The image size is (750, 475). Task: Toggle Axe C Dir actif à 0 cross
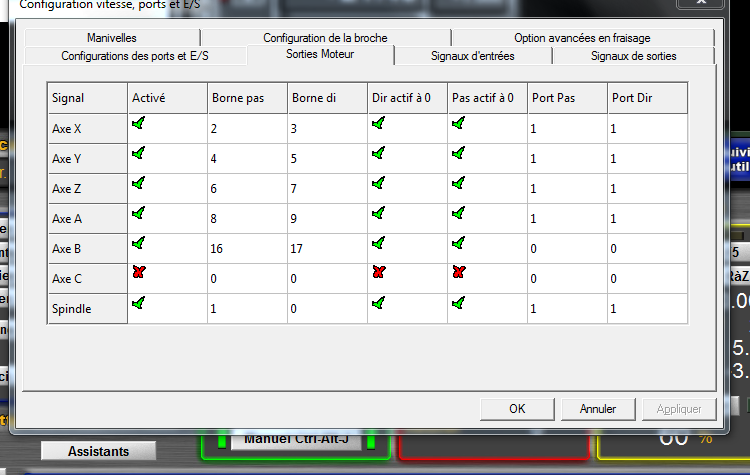point(378,273)
